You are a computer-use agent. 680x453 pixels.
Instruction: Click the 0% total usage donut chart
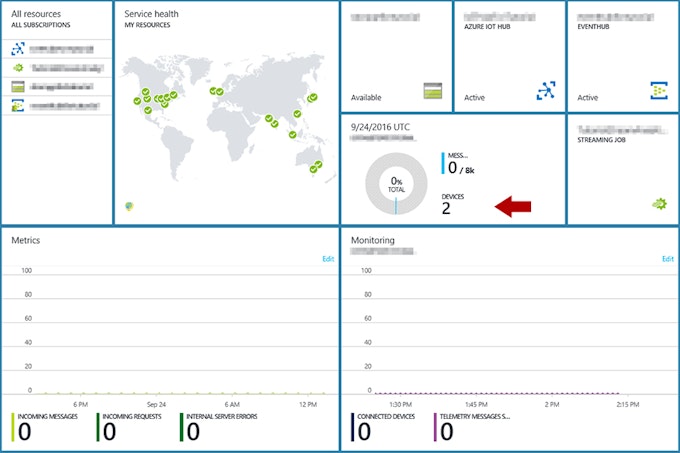tap(396, 184)
